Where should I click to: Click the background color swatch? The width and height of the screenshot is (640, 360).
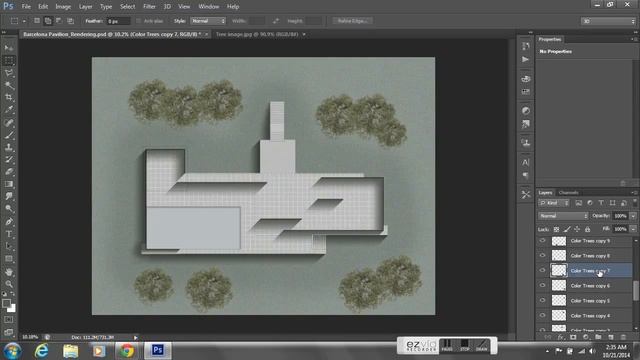tap(12, 309)
